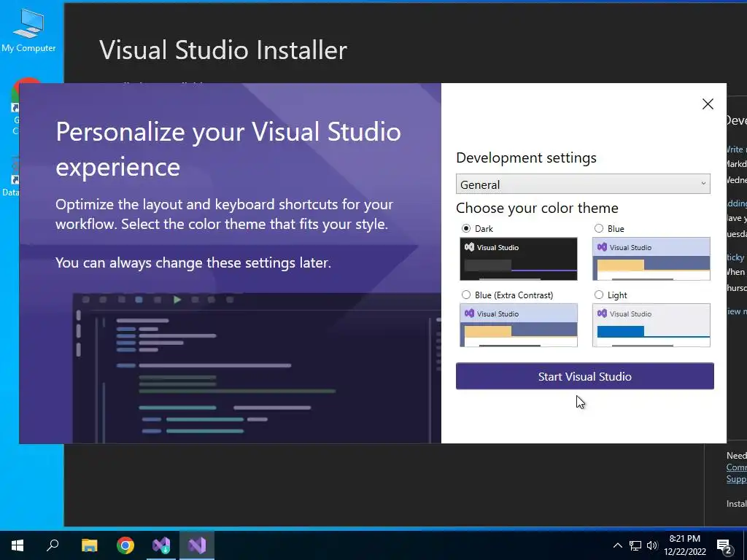Launch Google Chrome from the taskbar

pyautogui.click(x=125, y=545)
